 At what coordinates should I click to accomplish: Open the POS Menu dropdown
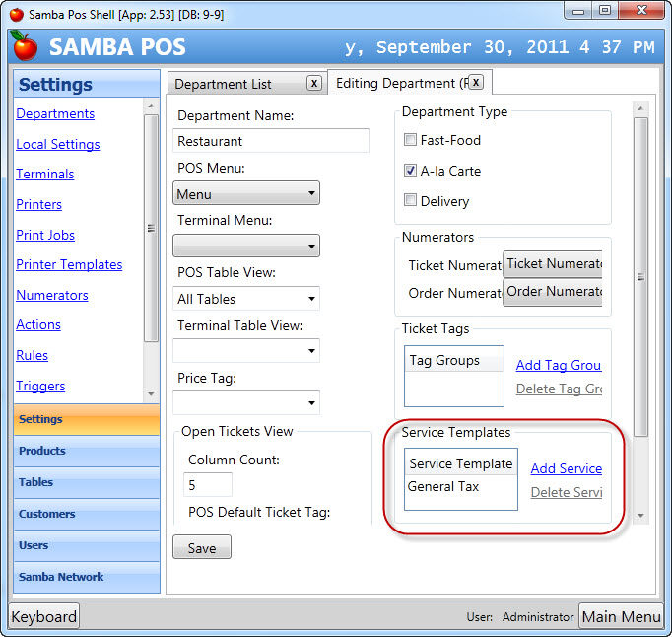click(x=246, y=193)
